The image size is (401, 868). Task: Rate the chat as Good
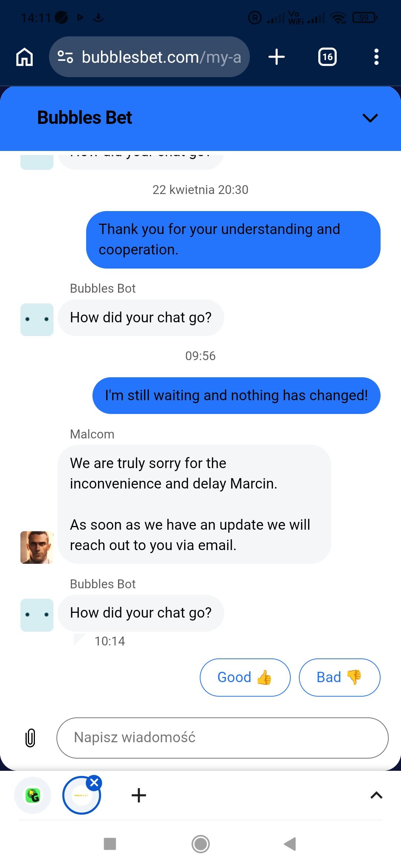245,677
